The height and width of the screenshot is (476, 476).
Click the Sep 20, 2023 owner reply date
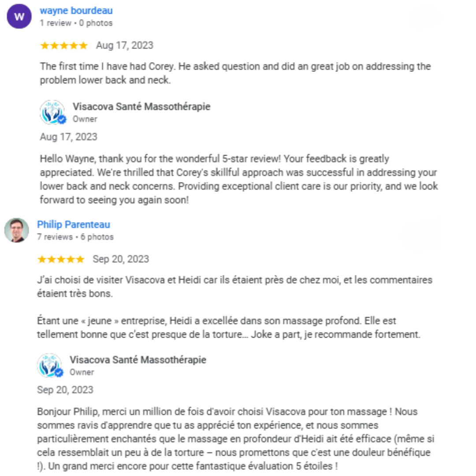(x=65, y=390)
